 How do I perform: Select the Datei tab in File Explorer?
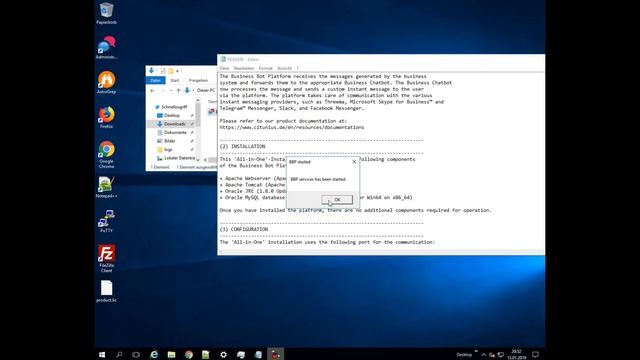156,80
